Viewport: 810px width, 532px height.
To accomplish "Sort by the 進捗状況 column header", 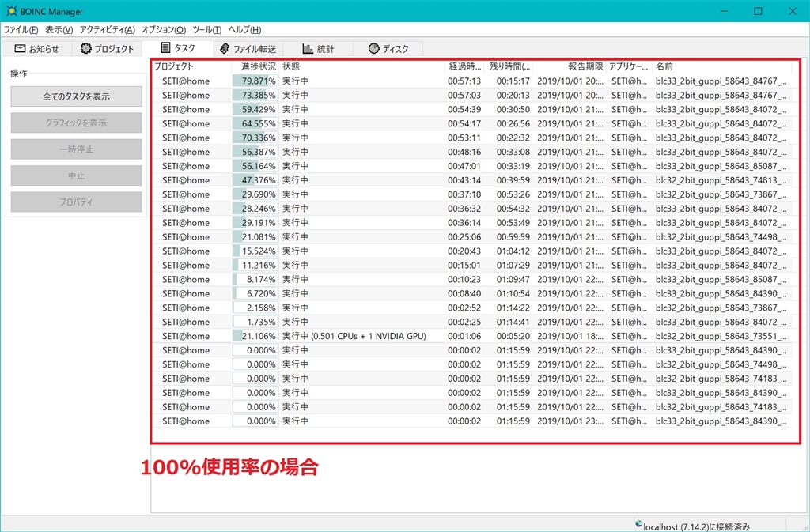I will point(255,66).
